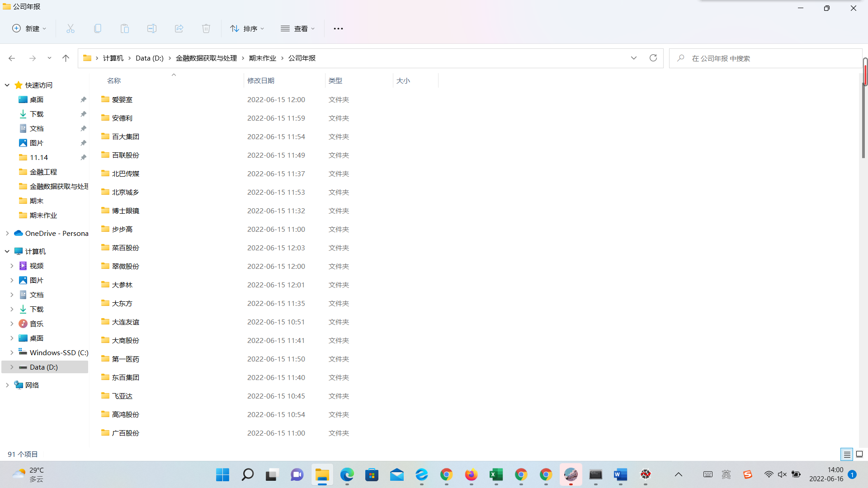Viewport: 868px width, 488px height.
Task: Open Task View on taskbar
Action: click(x=271, y=474)
